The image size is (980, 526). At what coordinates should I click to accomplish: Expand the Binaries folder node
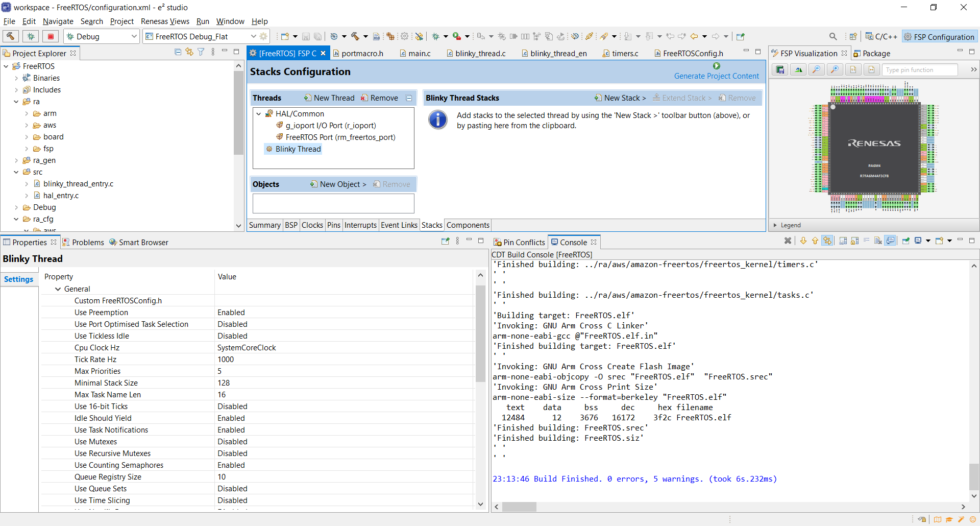coord(16,78)
